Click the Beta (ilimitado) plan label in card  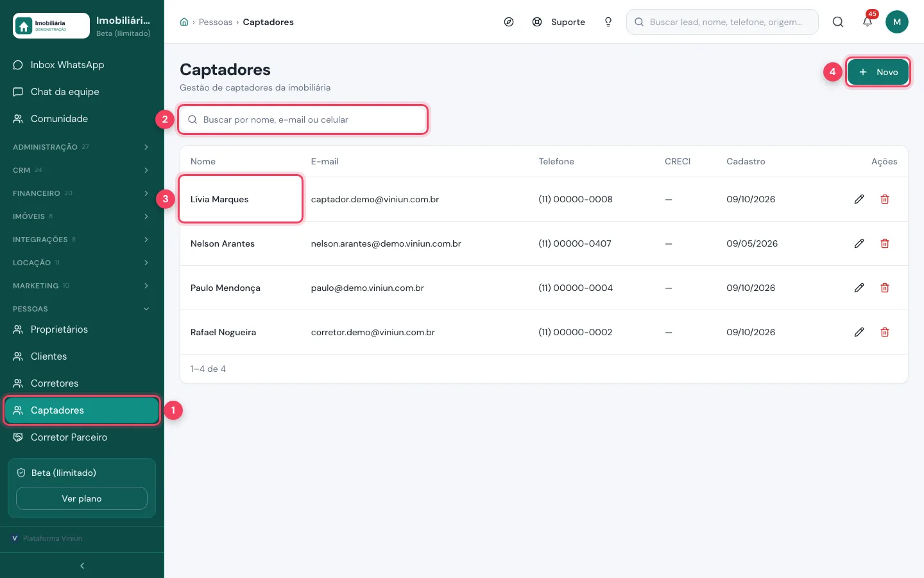click(x=64, y=473)
